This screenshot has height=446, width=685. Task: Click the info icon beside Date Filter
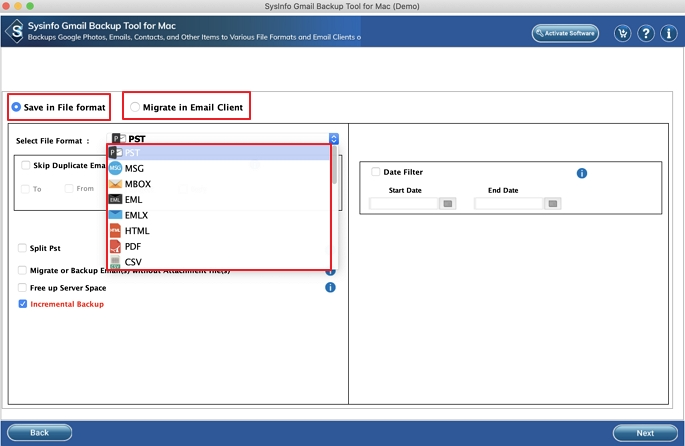click(x=581, y=173)
